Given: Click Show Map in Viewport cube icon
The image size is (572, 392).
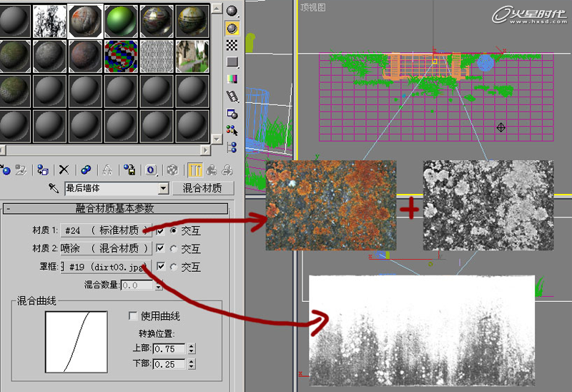Looking at the screenshot, I should click(172, 170).
